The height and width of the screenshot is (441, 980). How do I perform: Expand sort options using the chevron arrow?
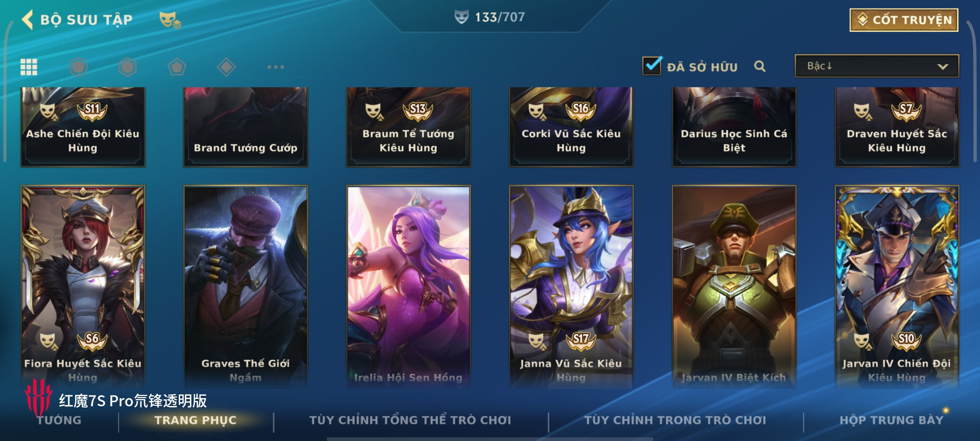[x=942, y=67]
